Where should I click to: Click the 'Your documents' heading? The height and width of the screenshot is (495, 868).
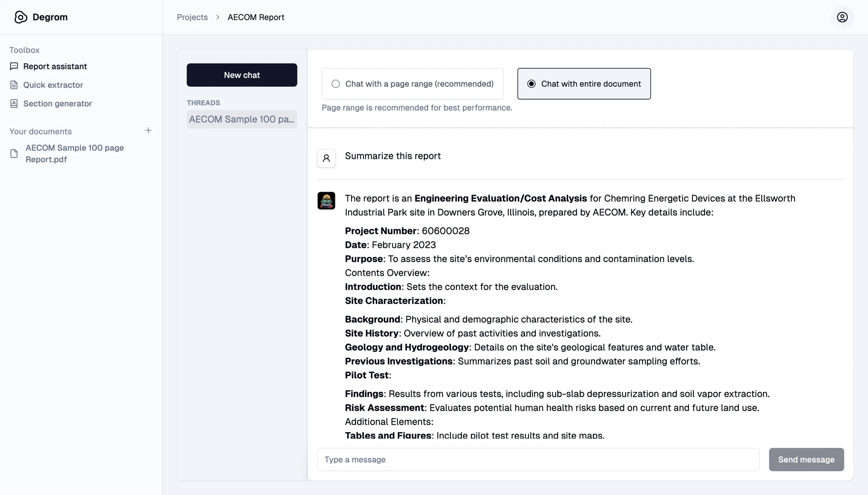click(41, 131)
